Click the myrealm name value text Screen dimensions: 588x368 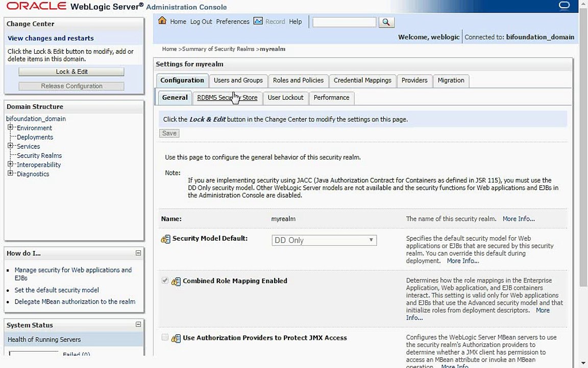coord(283,219)
